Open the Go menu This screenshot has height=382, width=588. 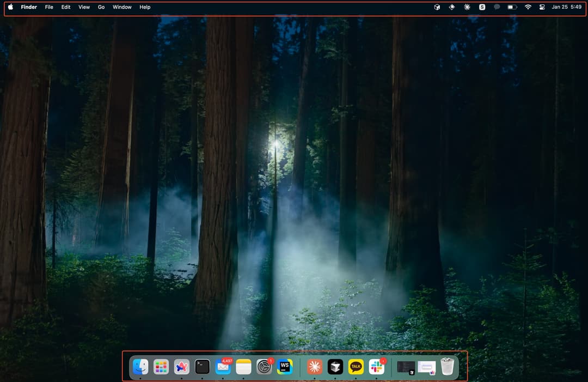tap(101, 7)
